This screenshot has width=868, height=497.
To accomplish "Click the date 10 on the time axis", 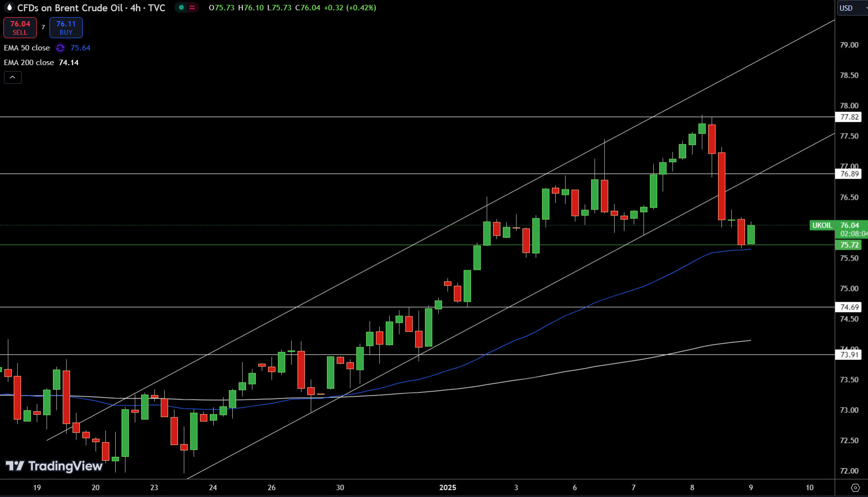I will (810, 488).
